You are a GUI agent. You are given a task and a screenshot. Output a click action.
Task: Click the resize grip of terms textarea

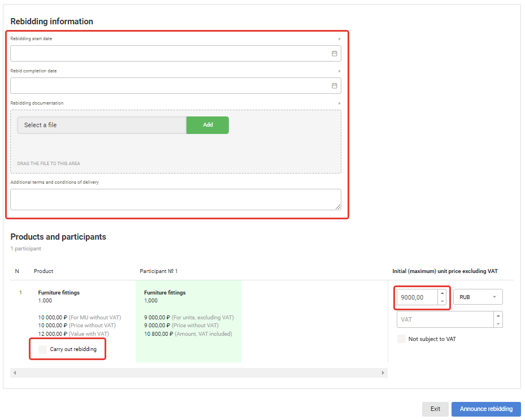(338, 207)
